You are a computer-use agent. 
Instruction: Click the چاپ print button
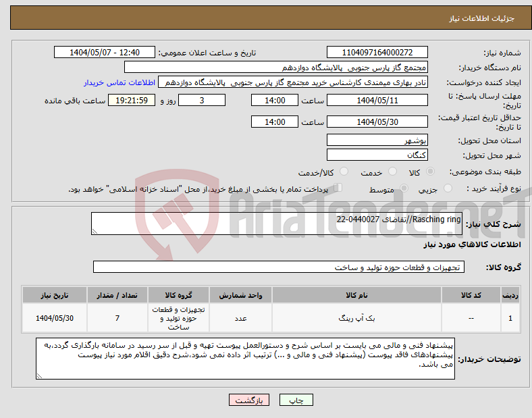point(296,400)
